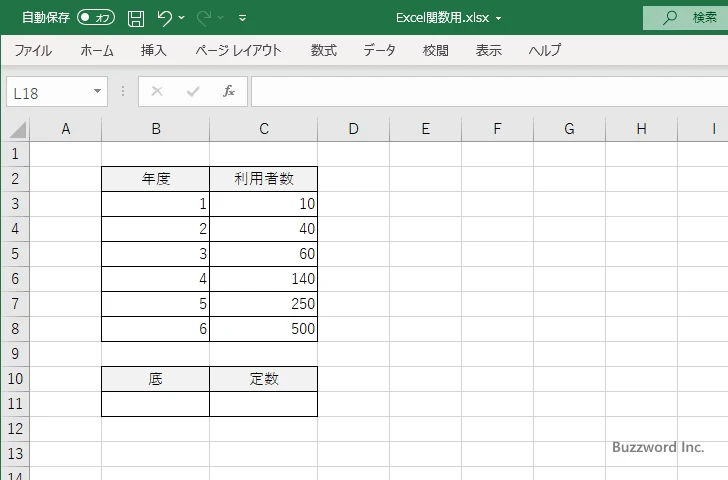Viewport: 728px width, 480px height.
Task: Select column H header
Action: [641, 129]
